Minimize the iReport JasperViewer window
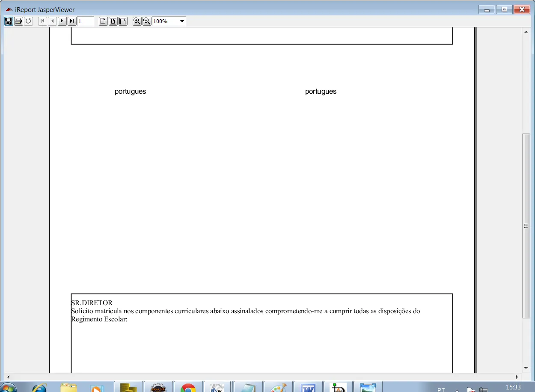 pyautogui.click(x=487, y=9)
